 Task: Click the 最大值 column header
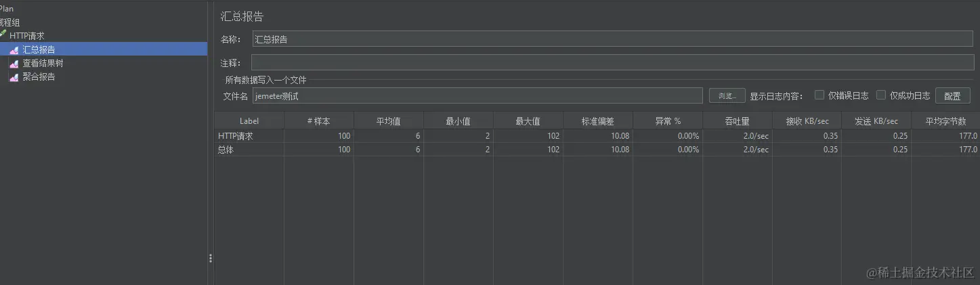click(528, 121)
